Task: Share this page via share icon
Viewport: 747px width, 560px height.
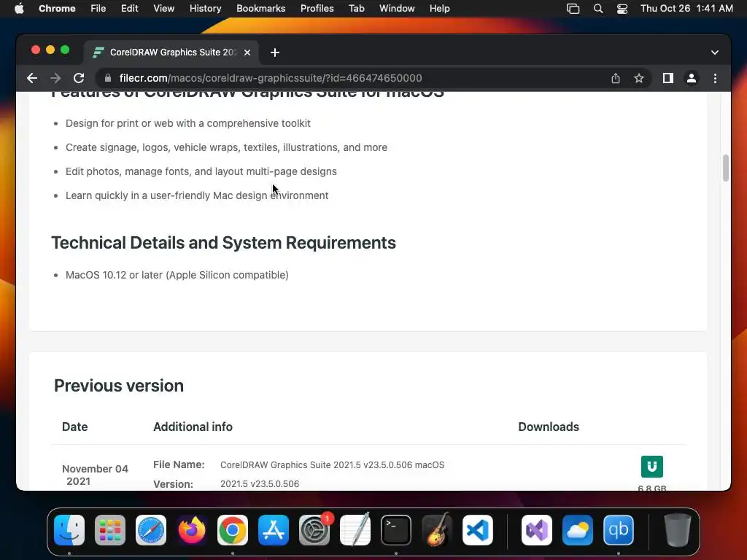Action: pyautogui.click(x=616, y=78)
